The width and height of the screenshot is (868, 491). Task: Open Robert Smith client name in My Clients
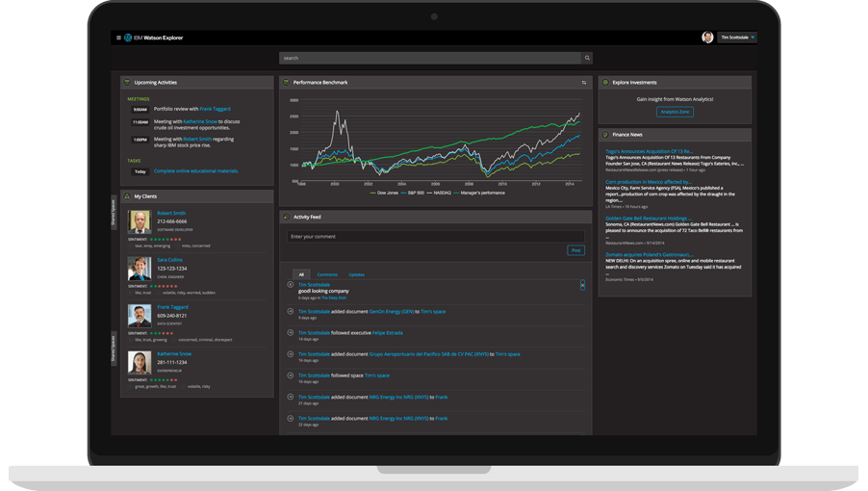click(x=171, y=213)
